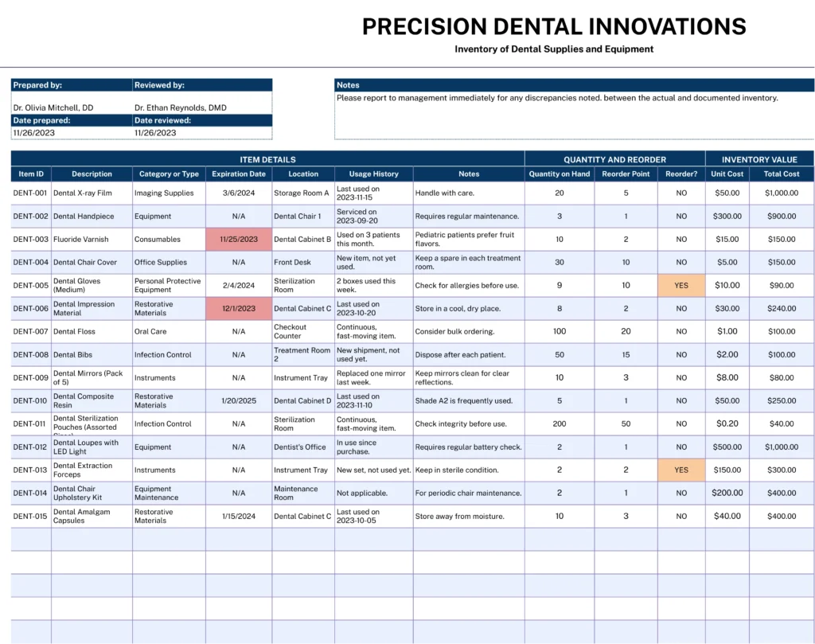The height and width of the screenshot is (644, 815).
Task: Click the Oral Care category cell
Action: 169,332
